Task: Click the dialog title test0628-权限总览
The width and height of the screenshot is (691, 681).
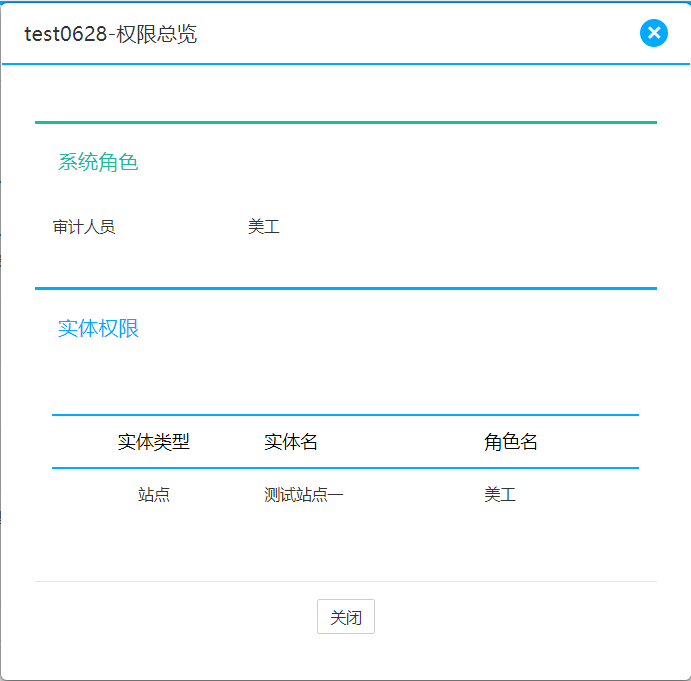Action: tap(111, 35)
